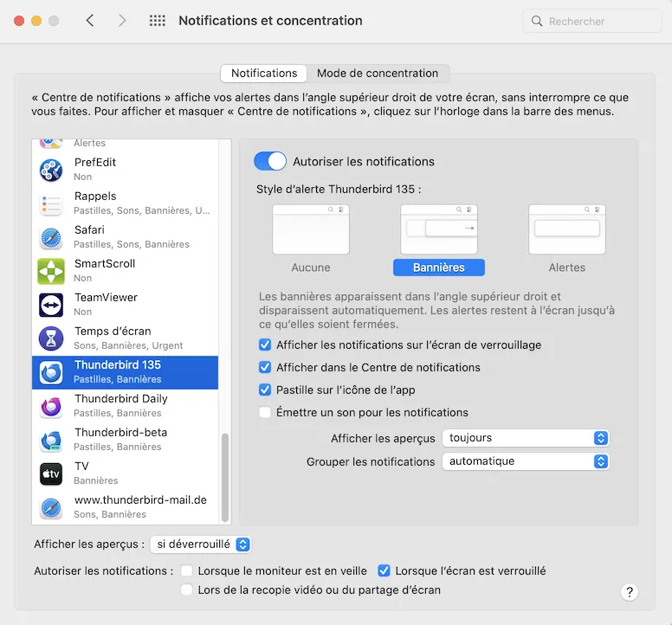Switch to the Notifications tab

click(x=264, y=74)
